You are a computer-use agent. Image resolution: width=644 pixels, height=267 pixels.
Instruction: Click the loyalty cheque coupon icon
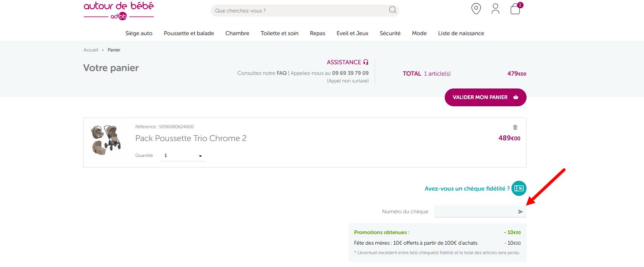[x=519, y=188]
